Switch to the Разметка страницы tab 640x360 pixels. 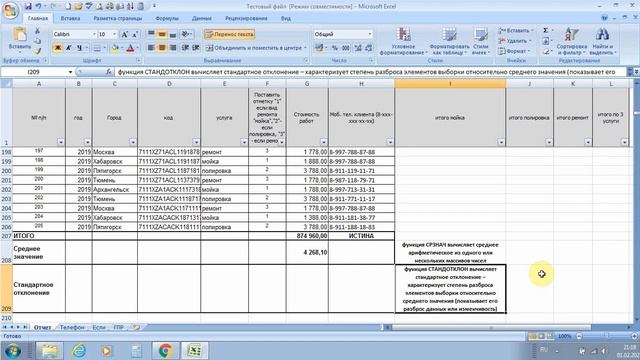118,18
